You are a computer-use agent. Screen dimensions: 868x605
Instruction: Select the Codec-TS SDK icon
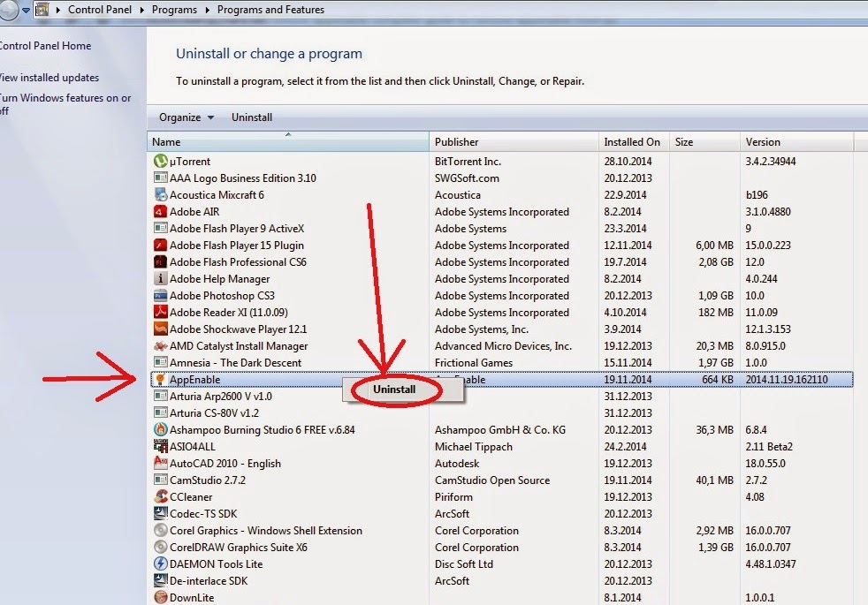[161, 513]
